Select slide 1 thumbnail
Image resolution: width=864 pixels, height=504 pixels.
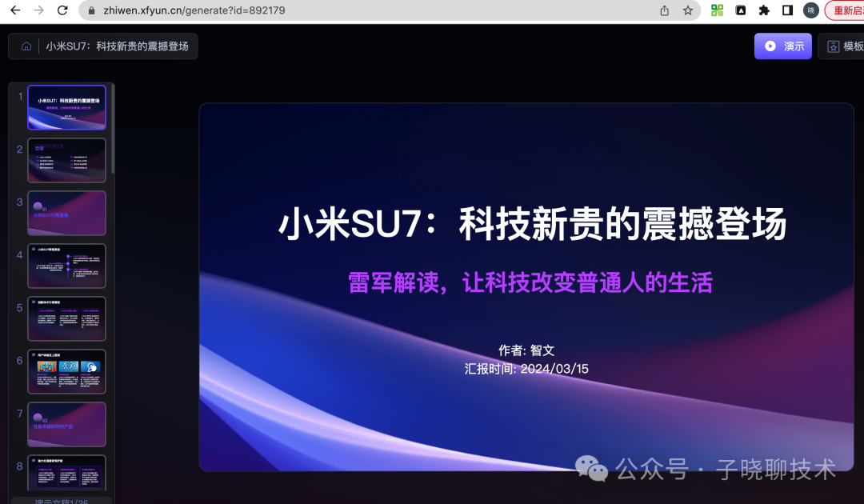tap(66, 107)
